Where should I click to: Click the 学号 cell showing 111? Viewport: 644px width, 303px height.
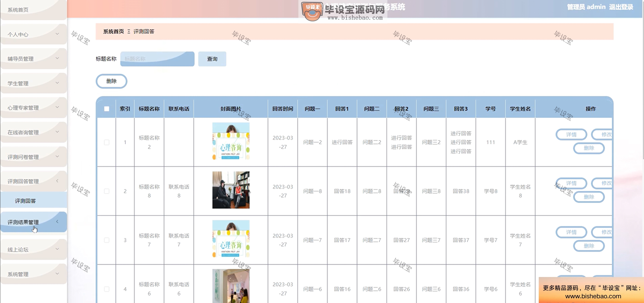(490, 142)
